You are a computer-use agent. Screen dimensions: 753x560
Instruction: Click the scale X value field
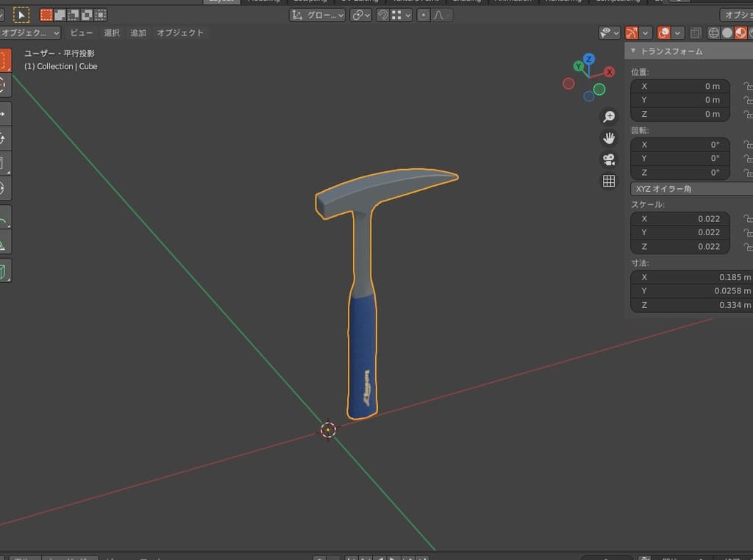pos(679,218)
